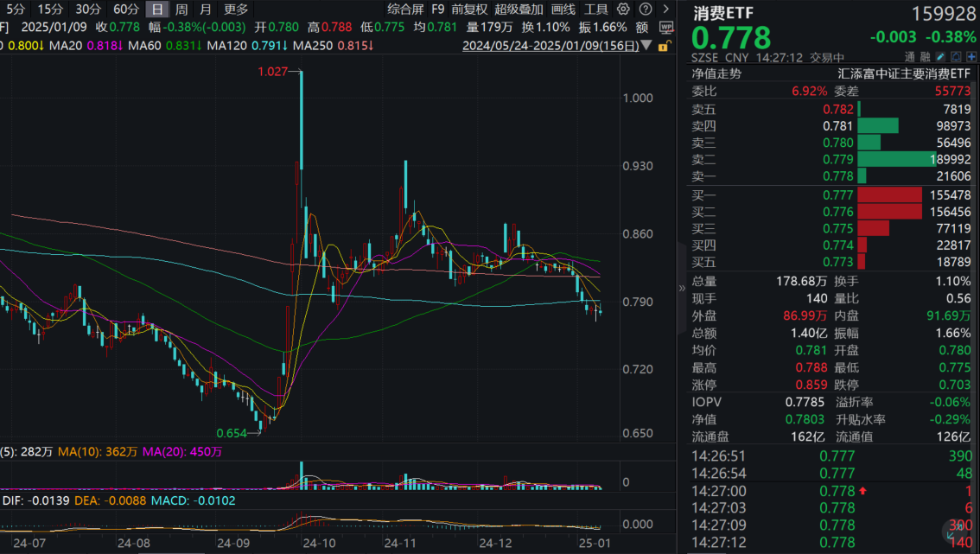This screenshot has height=554, width=980.
Task: Switch to 5分 timeframe
Action: pyautogui.click(x=16, y=10)
